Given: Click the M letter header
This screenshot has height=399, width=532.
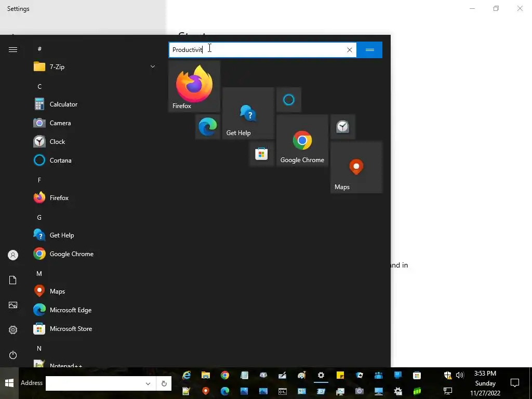Looking at the screenshot, I should 39,273.
